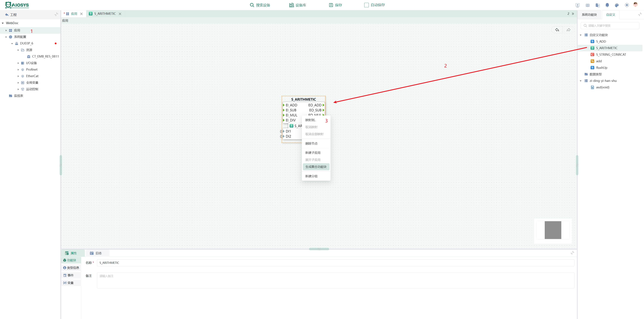Expand the I/O设备 node
644x319 pixels.
click(18, 63)
